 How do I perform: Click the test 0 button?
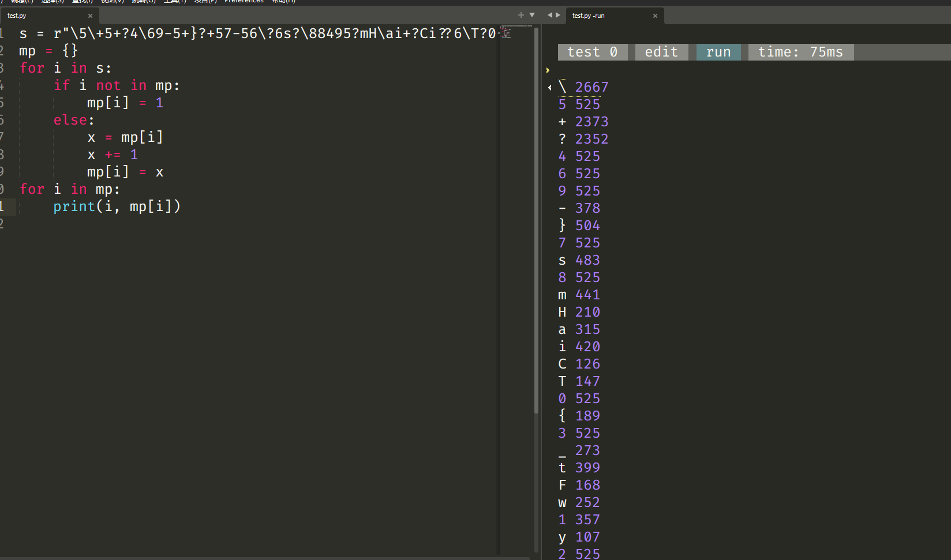click(592, 52)
